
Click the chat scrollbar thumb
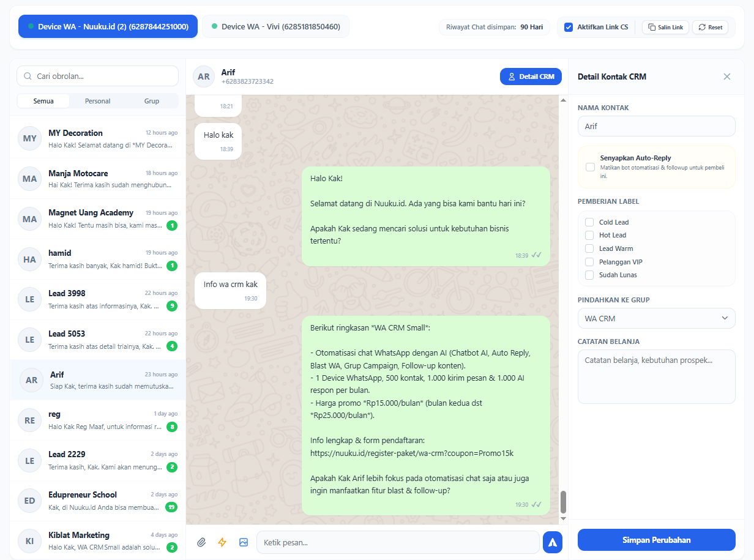point(564,502)
